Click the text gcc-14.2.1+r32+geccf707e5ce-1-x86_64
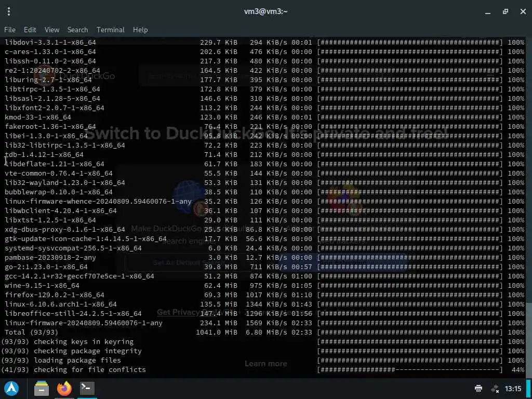The width and height of the screenshot is (532, 399). 79,276
